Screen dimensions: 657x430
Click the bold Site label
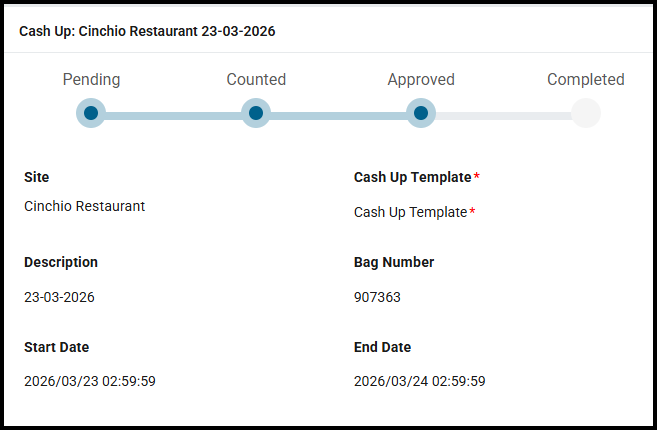coord(37,177)
